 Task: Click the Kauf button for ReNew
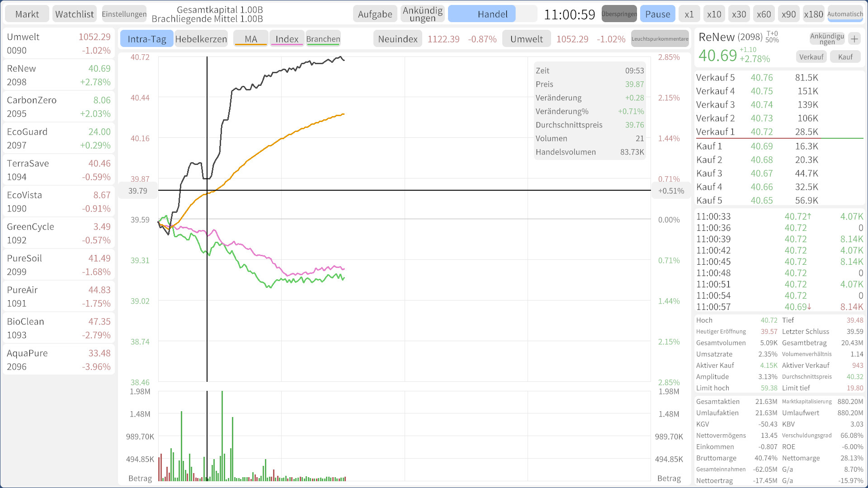(845, 57)
